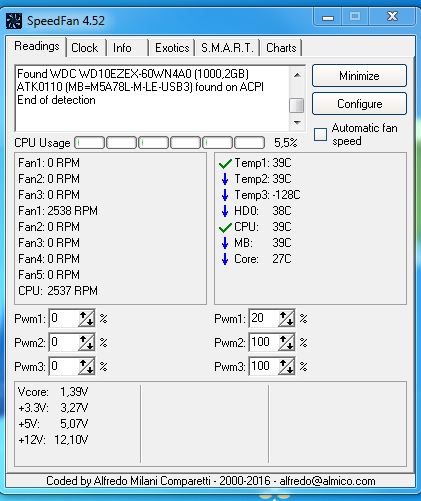Click the Minimize button
The image size is (421, 501).
click(x=359, y=76)
